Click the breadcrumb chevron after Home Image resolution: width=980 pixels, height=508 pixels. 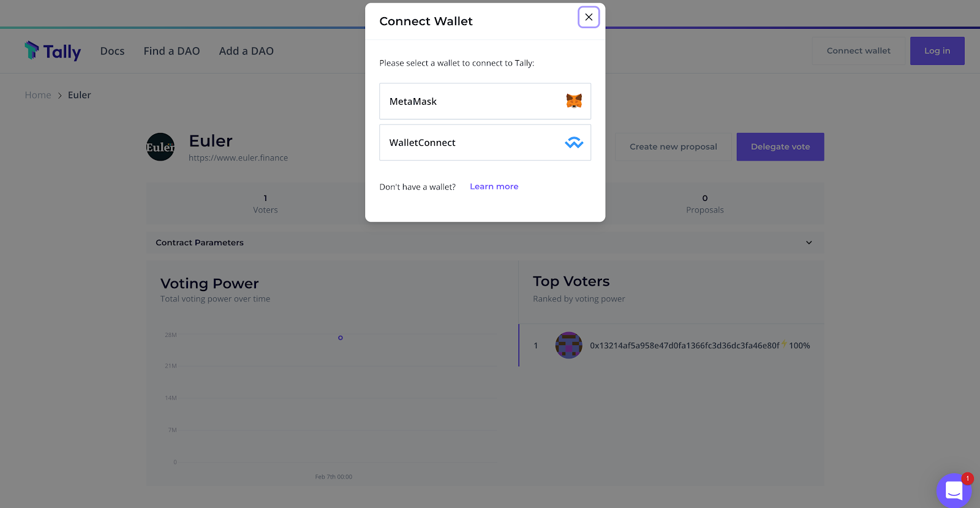pos(60,96)
